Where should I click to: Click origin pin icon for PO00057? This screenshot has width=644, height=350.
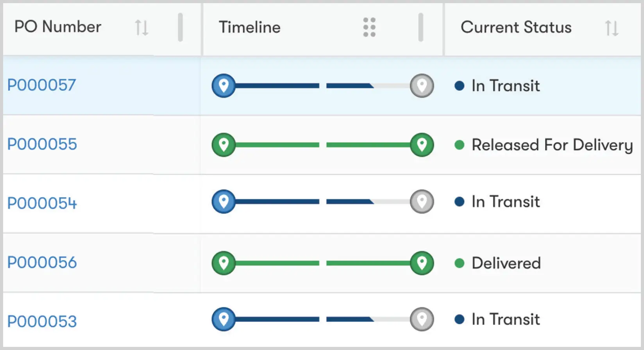pos(224,86)
